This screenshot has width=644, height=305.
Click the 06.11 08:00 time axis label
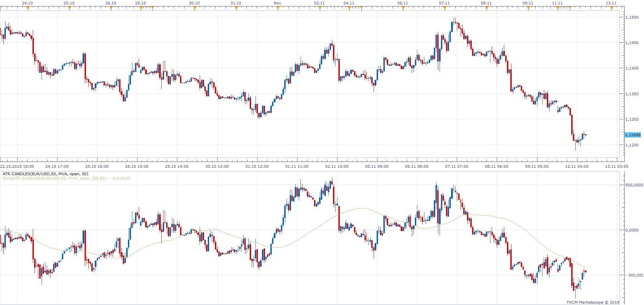[417, 166]
